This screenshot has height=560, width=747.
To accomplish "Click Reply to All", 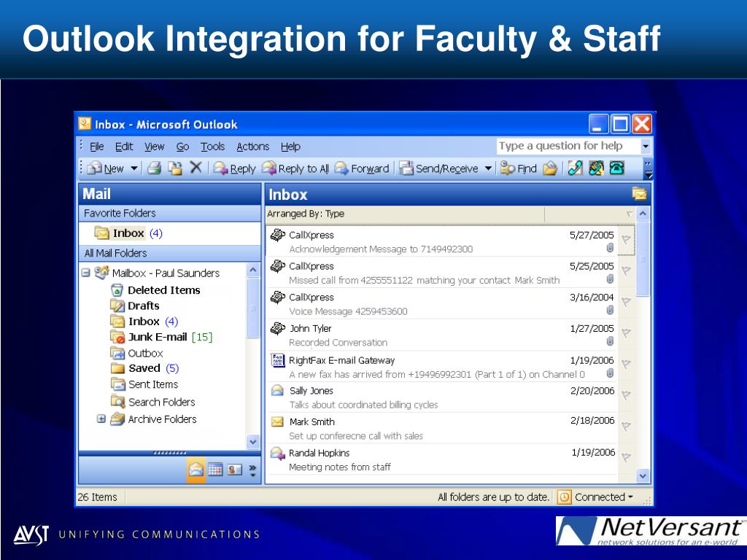I will tap(295, 168).
